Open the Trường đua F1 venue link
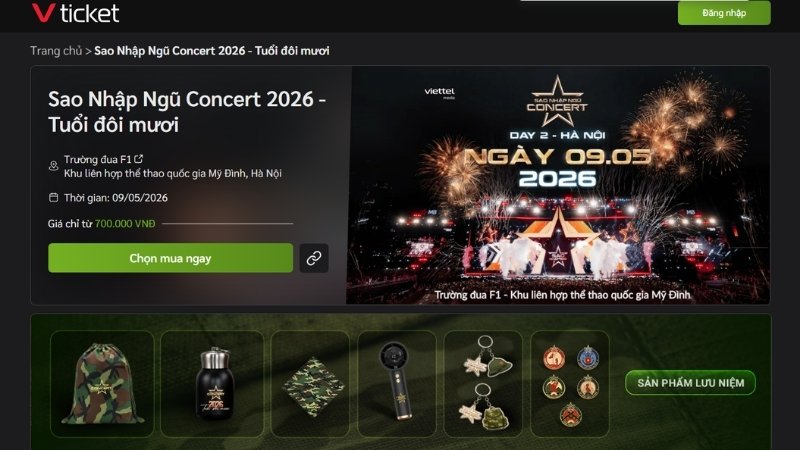Viewport: 800px width, 450px height. (x=97, y=159)
